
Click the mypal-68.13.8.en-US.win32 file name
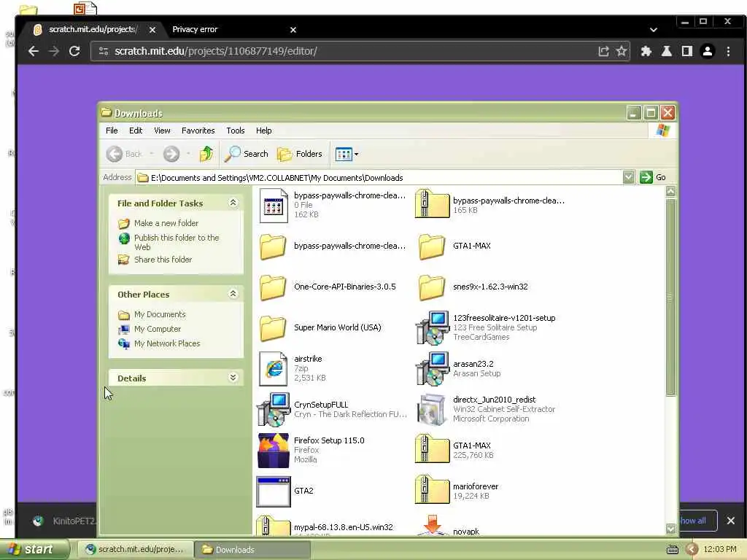tap(343, 527)
